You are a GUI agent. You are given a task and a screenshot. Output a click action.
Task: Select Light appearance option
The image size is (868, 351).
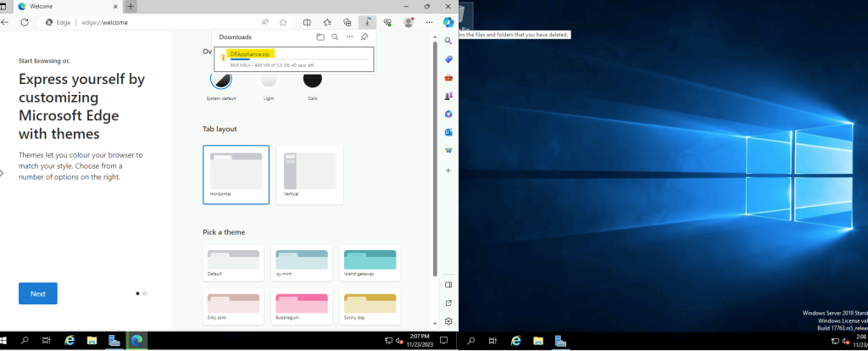pos(269,79)
